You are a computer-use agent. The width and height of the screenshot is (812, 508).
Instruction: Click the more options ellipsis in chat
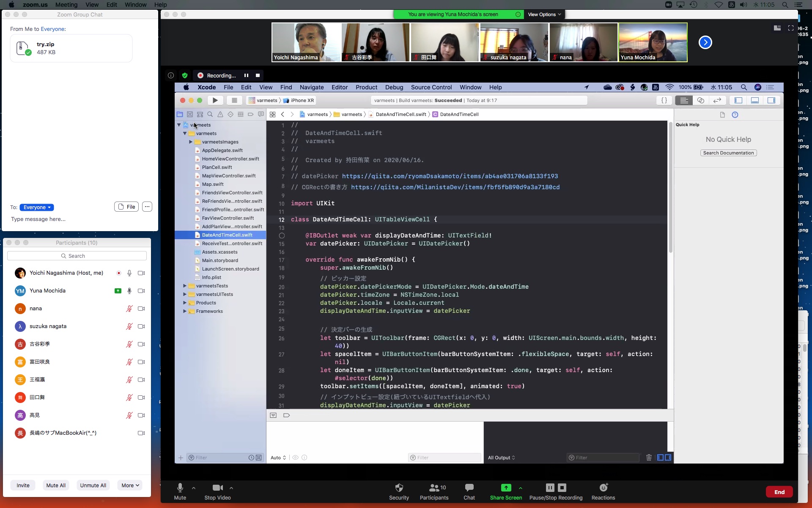[147, 207]
